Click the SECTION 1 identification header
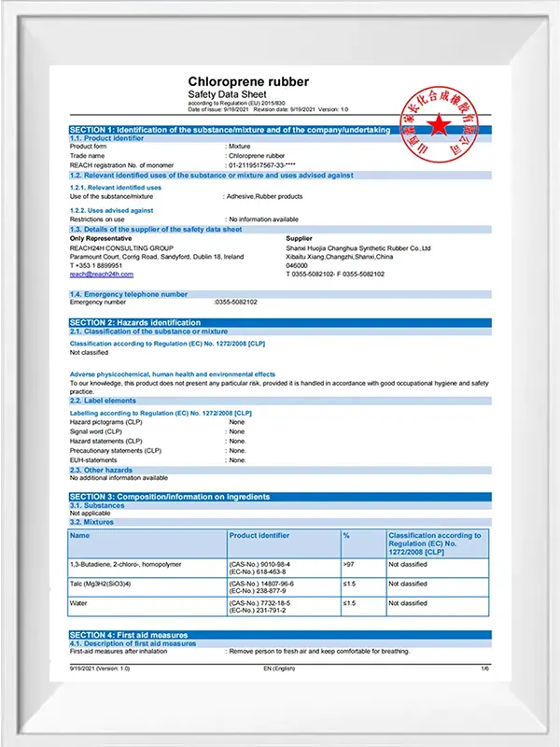This screenshot has width=560, height=747. [231, 130]
